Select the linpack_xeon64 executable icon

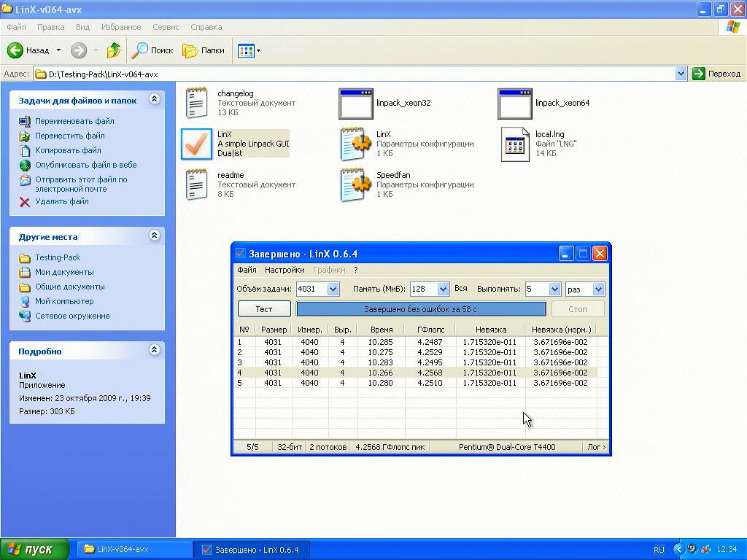515,104
